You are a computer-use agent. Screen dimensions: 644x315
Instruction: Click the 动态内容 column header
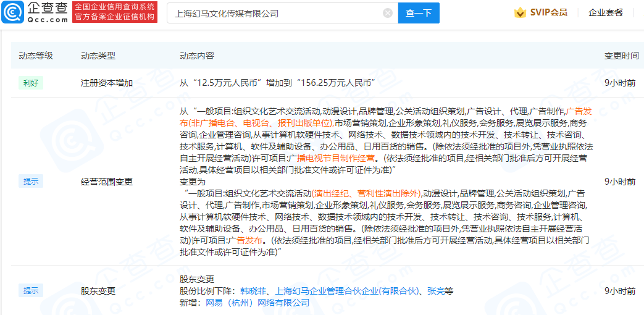(197, 56)
